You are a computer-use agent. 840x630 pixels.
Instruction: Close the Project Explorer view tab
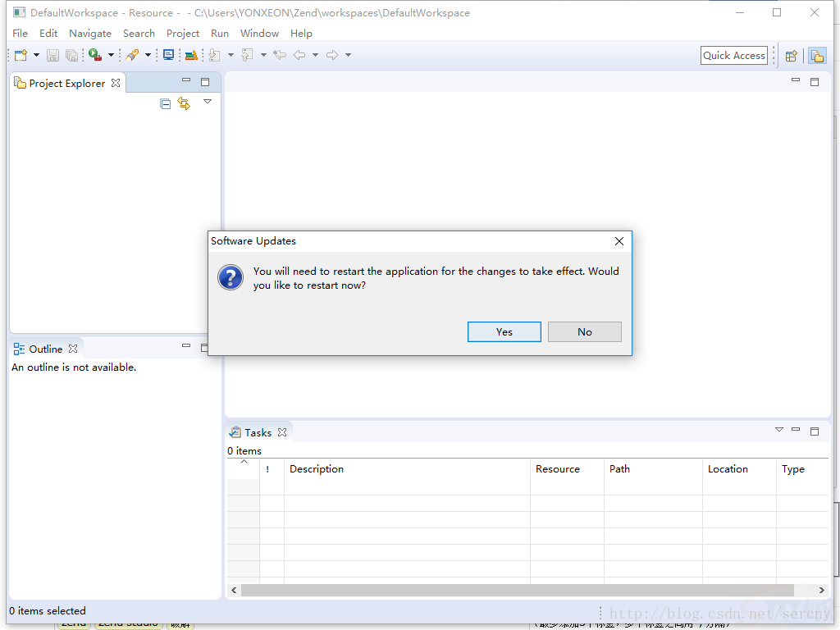[116, 83]
